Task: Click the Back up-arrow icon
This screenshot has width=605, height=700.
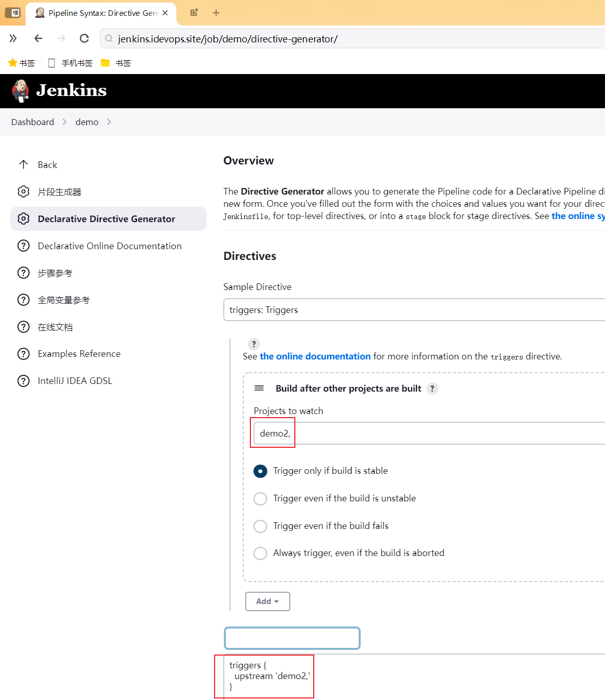Action: (x=24, y=164)
